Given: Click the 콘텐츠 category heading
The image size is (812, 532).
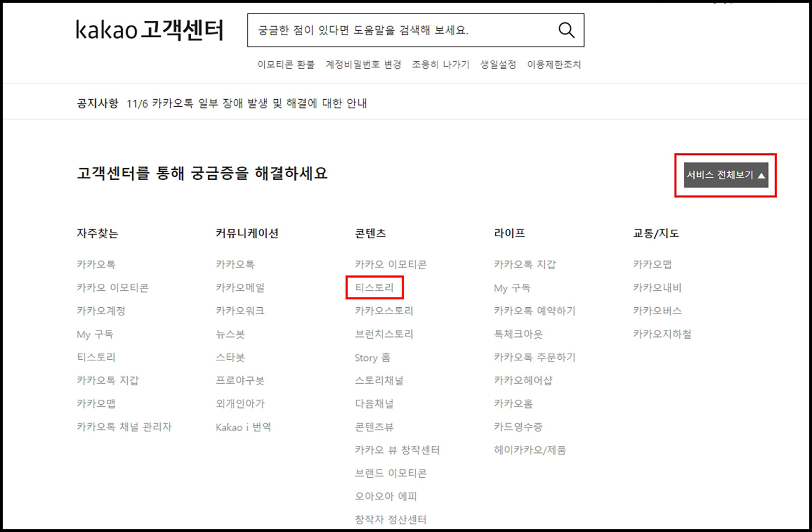Looking at the screenshot, I should click(x=371, y=233).
